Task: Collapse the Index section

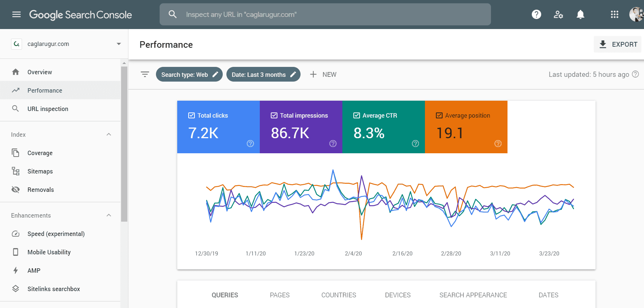Action: point(109,135)
